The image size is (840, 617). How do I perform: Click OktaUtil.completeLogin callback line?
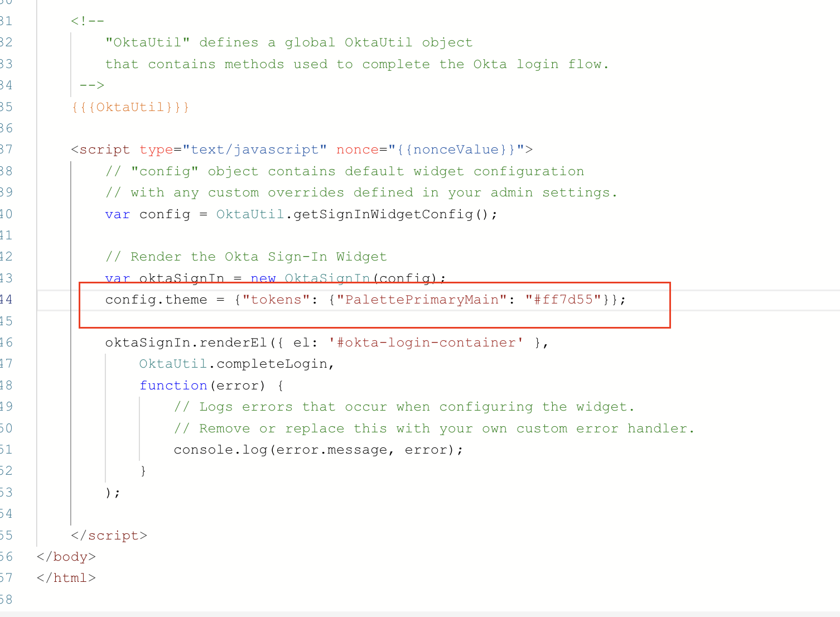click(x=236, y=364)
